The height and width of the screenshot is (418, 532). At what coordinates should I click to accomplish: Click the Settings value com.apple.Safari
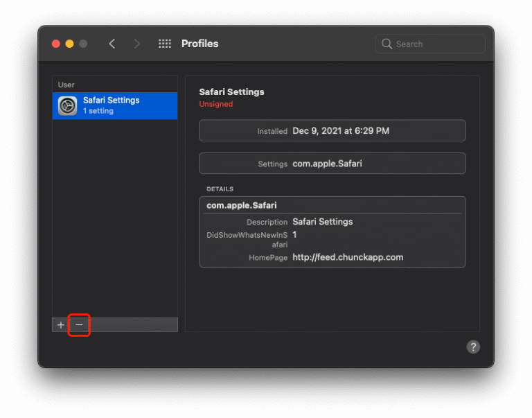click(327, 164)
